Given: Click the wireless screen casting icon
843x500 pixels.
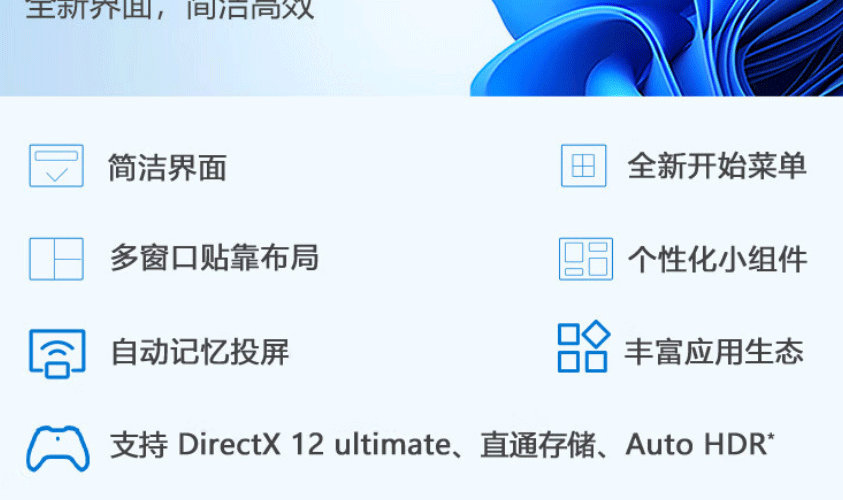Looking at the screenshot, I should tap(57, 354).
